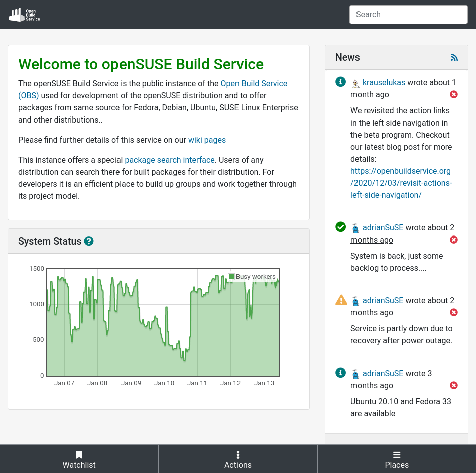Open the Watchlist tab
Viewport: 476px width, 473px height.
(79, 459)
